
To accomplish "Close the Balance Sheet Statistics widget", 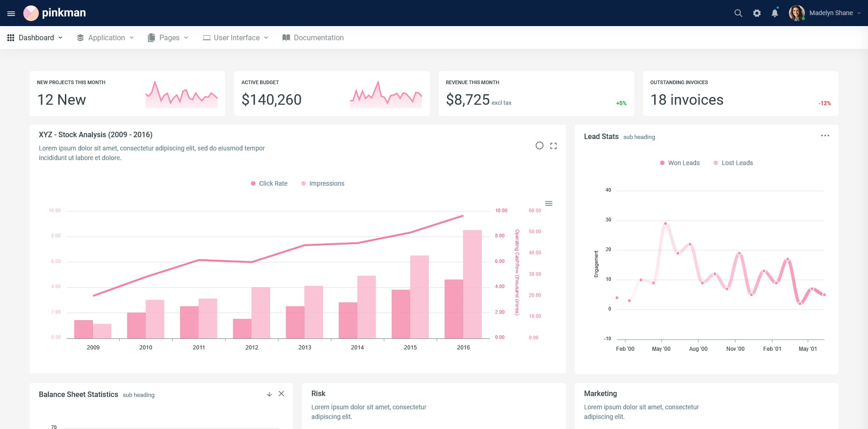I will pos(282,393).
